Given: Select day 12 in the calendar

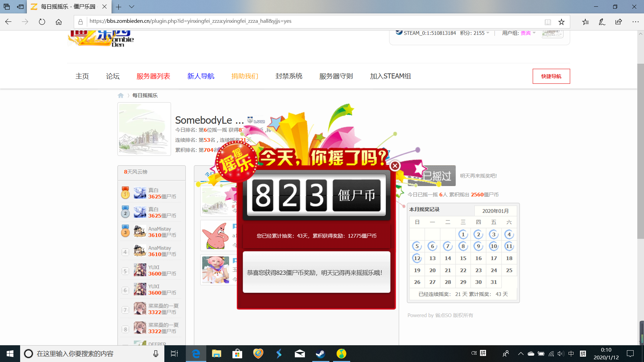Looking at the screenshot, I should [417, 258].
